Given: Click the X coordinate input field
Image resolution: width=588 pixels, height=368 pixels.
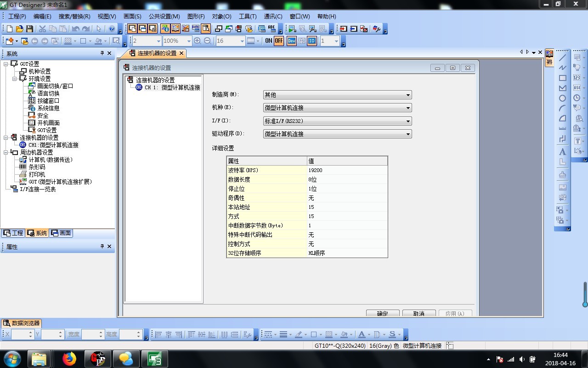Looking at the screenshot, I should pyautogui.click(x=22, y=334).
